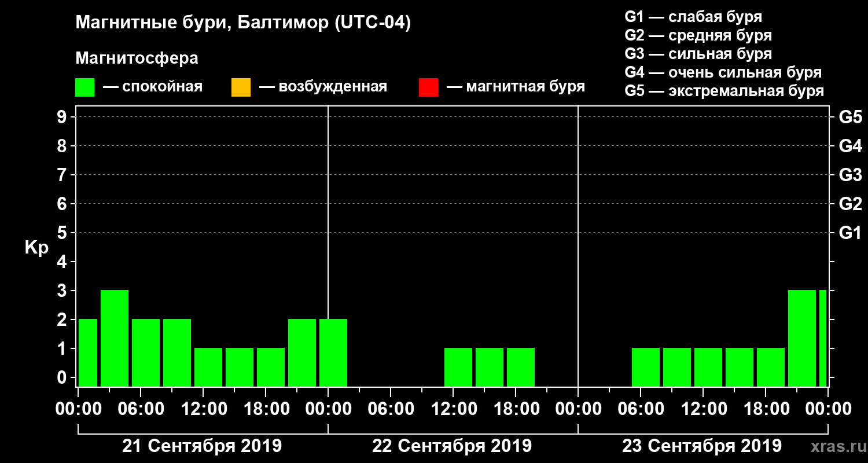The width and height of the screenshot is (868, 463).
Task: Click the 21 Сентября 2019 date label
Action: tap(202, 446)
